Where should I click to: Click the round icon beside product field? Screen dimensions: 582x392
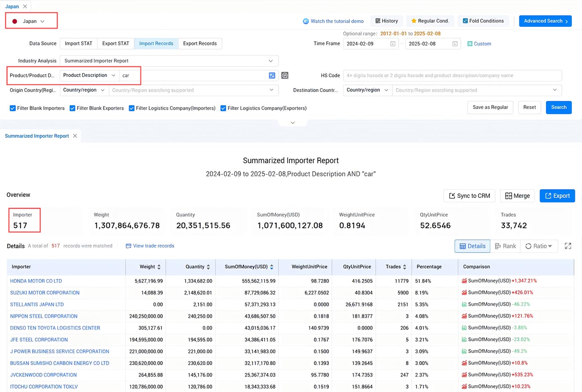[x=285, y=76]
